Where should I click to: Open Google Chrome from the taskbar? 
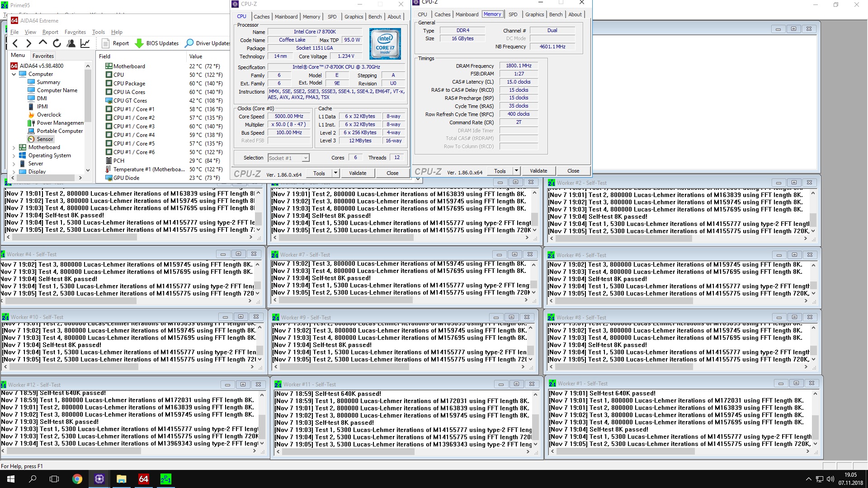click(77, 479)
